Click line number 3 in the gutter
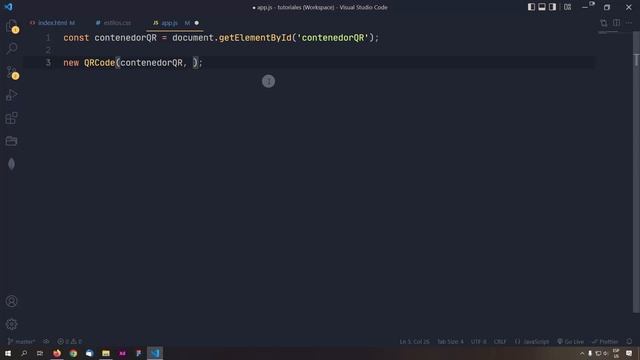640x360 pixels. 48,62
